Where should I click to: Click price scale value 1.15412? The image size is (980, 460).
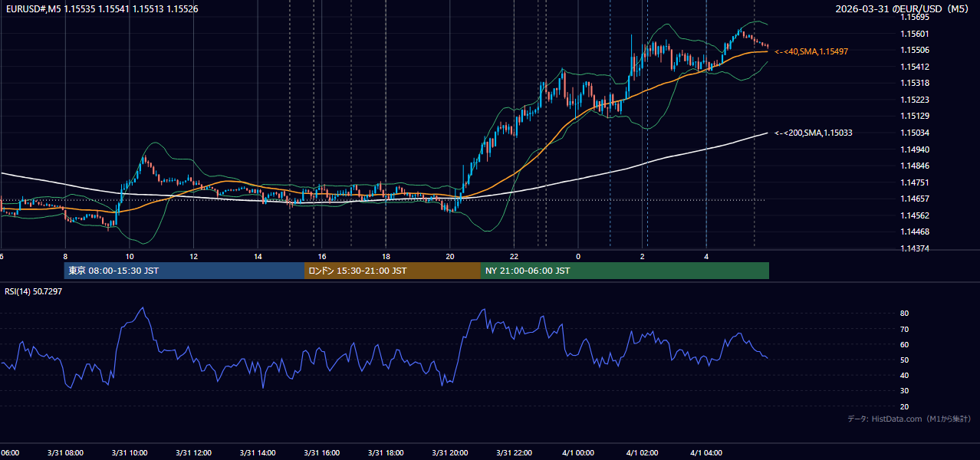(x=914, y=67)
